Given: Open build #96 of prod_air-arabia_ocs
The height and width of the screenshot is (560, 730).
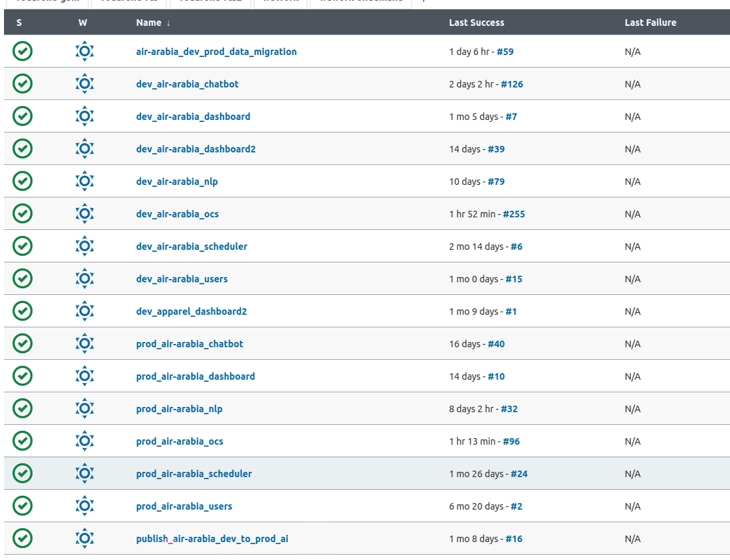Looking at the screenshot, I should click(511, 441).
